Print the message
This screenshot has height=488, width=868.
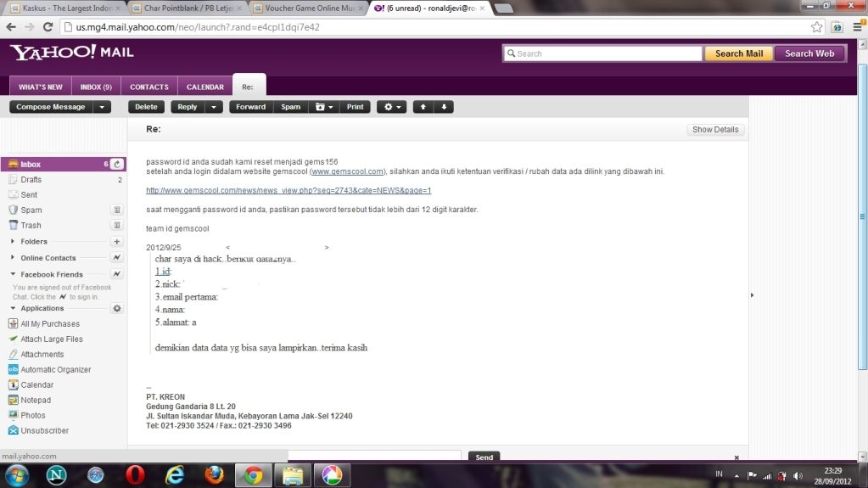(x=356, y=107)
